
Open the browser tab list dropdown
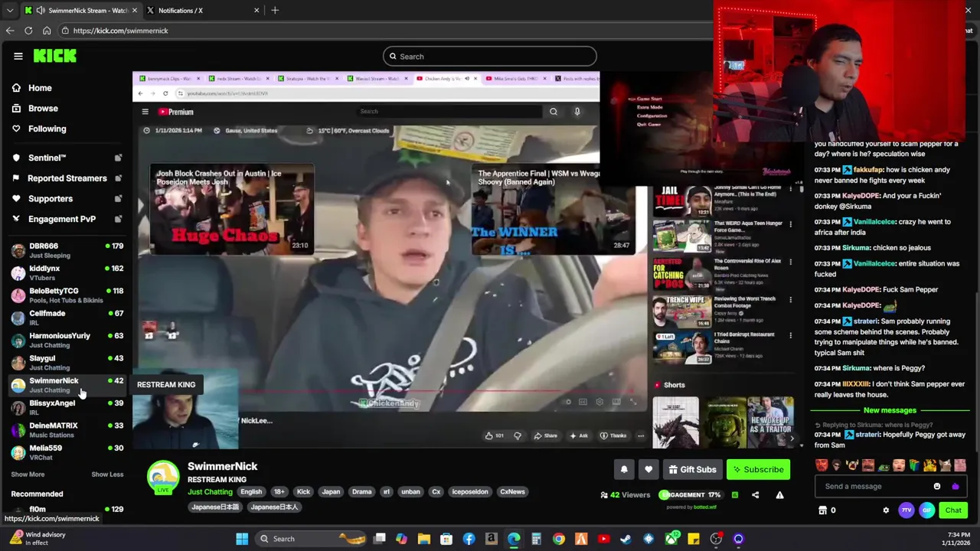(x=9, y=11)
